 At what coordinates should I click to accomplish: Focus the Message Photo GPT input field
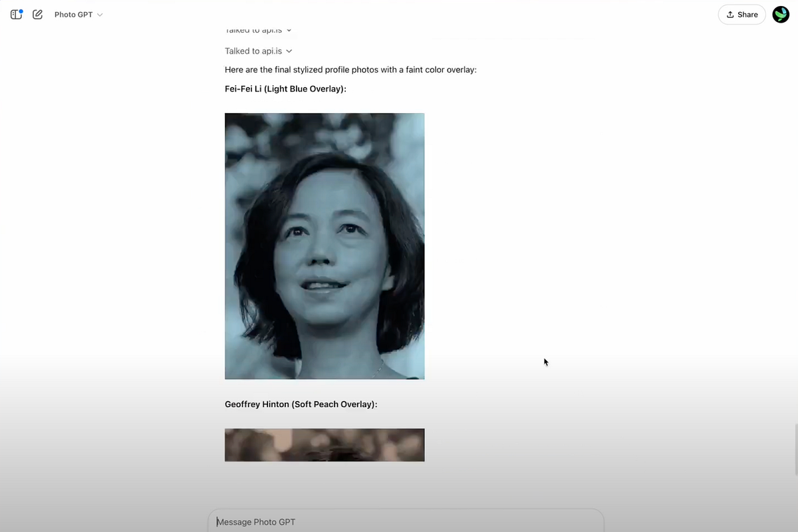(406, 521)
